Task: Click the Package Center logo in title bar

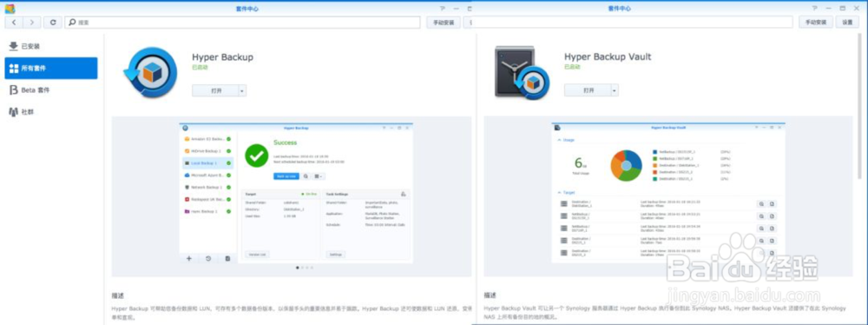Action: 10,9
